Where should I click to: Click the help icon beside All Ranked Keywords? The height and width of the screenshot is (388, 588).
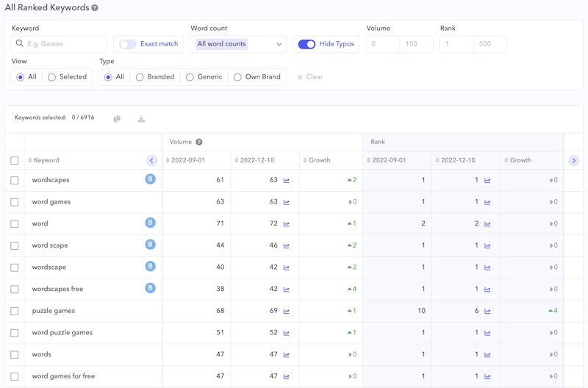point(95,8)
